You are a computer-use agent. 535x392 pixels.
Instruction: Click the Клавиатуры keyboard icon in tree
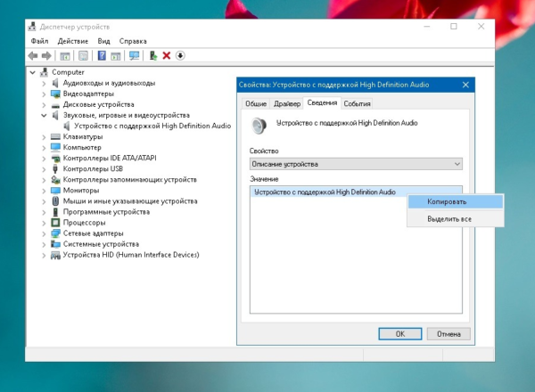[x=56, y=136]
